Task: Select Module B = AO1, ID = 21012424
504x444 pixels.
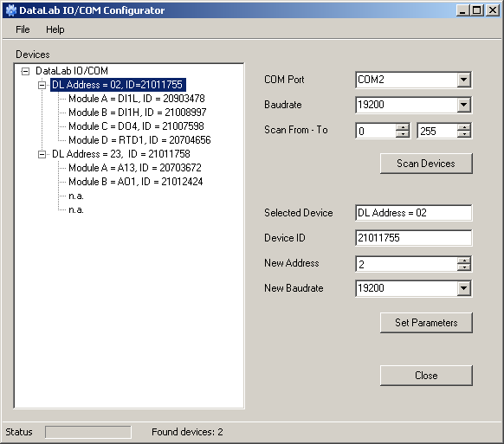Action: 136,182
